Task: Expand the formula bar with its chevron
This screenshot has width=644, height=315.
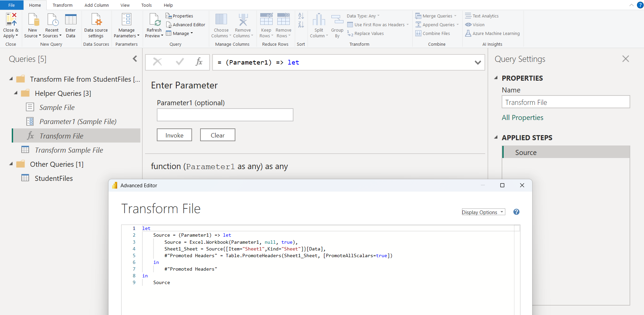Action: click(x=478, y=62)
